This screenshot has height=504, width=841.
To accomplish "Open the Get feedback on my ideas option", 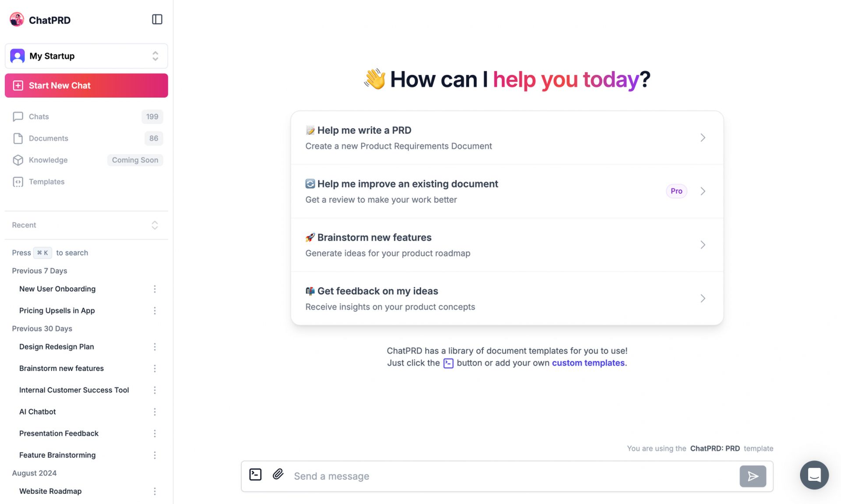I will click(505, 298).
